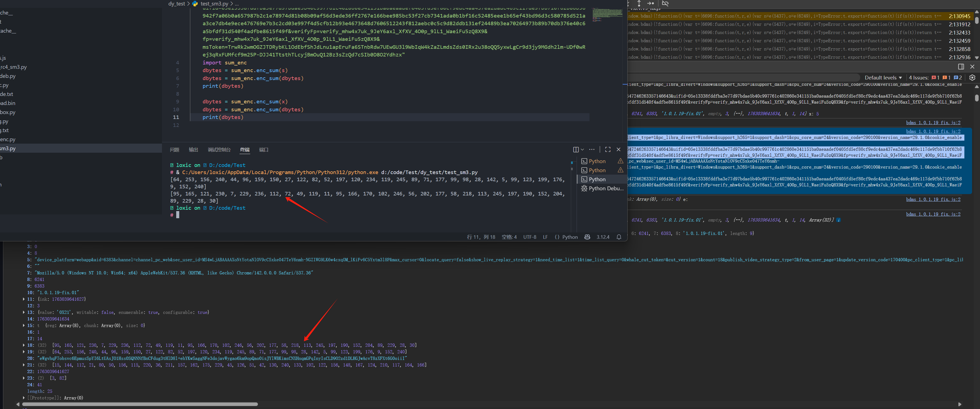Click the step out arrow icon

pos(639,3)
